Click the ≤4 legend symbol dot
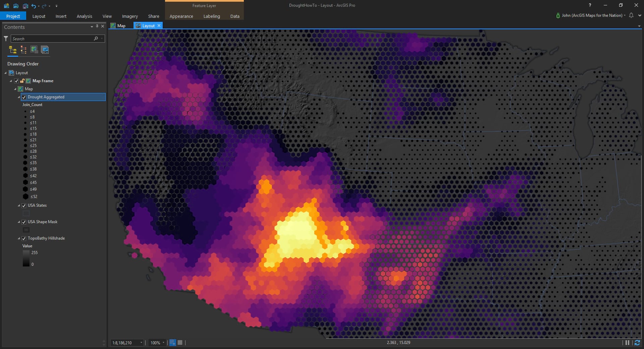Screen dimensions: 644x349 [25, 111]
